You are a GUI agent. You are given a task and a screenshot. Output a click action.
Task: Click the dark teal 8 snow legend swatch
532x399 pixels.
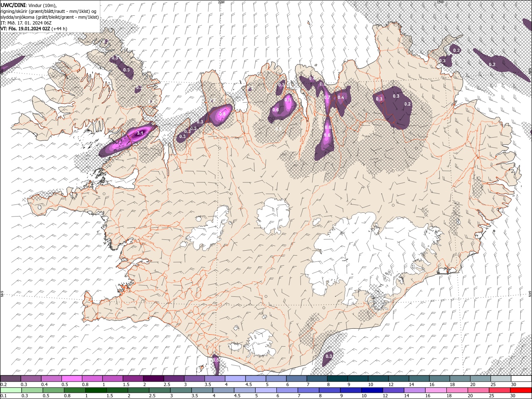[x=337, y=379]
